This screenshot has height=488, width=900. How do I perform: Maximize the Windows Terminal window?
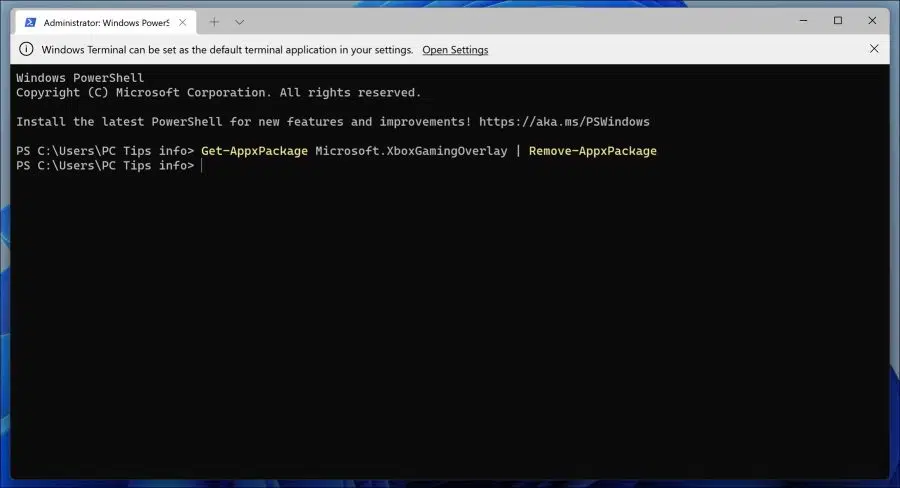(x=838, y=21)
